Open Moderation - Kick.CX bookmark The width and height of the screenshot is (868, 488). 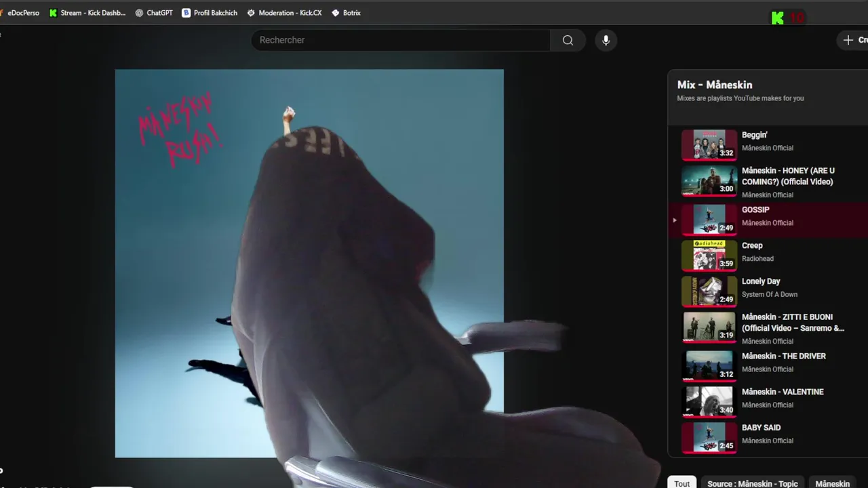point(285,13)
